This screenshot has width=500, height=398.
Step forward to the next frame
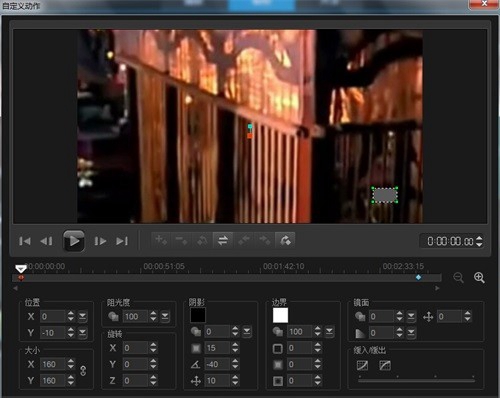[x=100, y=241]
